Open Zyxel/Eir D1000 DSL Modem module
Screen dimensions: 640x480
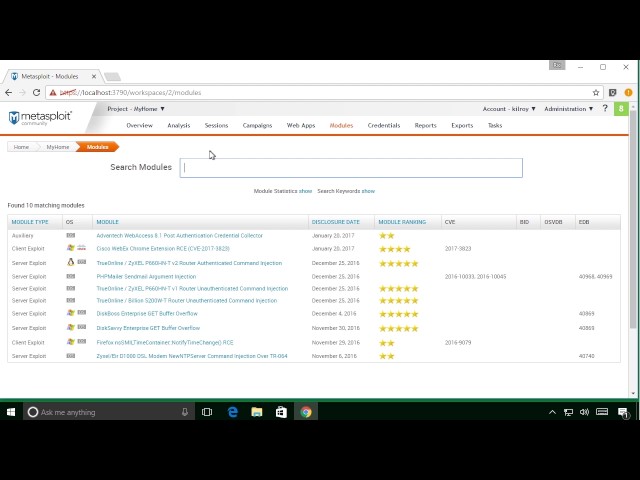coord(192,356)
